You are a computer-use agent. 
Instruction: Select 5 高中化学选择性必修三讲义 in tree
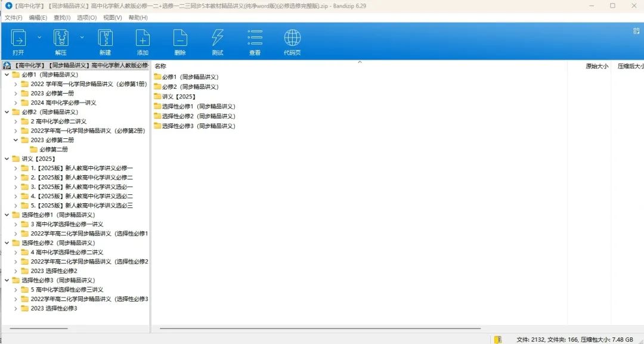tap(67, 289)
